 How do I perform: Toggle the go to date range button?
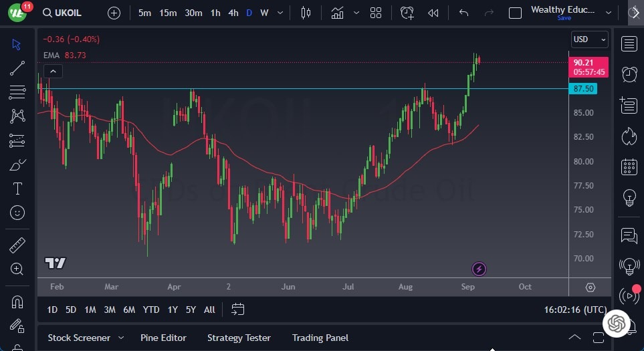tap(237, 309)
